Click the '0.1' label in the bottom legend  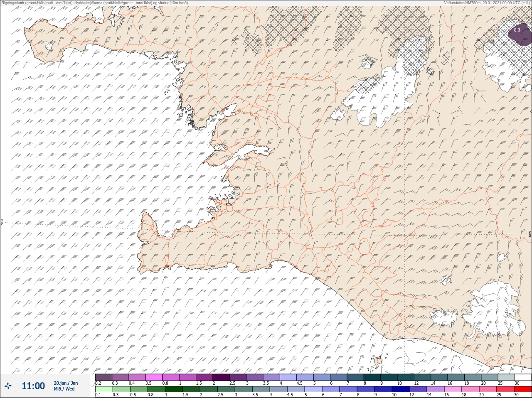pyautogui.click(x=99, y=395)
